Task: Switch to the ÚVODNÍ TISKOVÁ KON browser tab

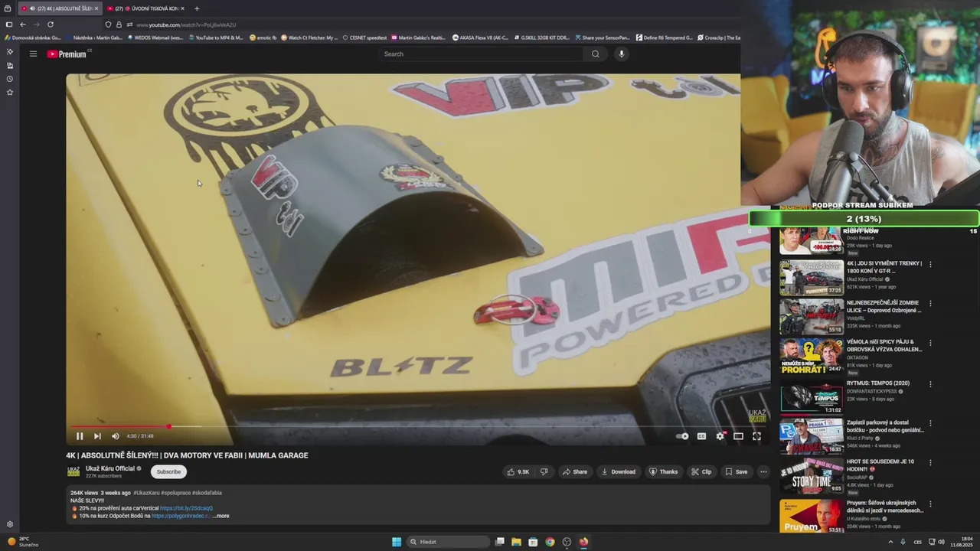Action: 145,8
